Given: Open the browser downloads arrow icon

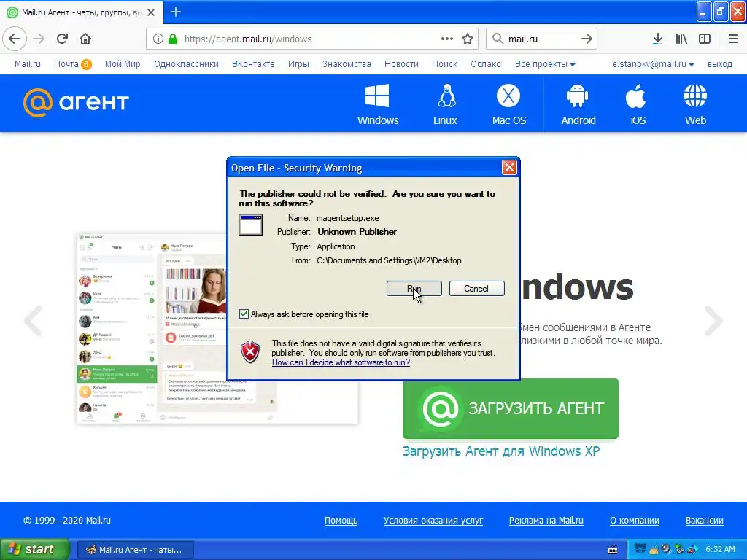Looking at the screenshot, I should 657,39.
